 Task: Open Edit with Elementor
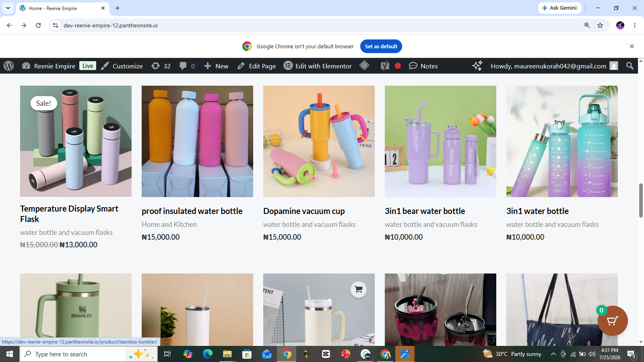pyautogui.click(x=318, y=66)
